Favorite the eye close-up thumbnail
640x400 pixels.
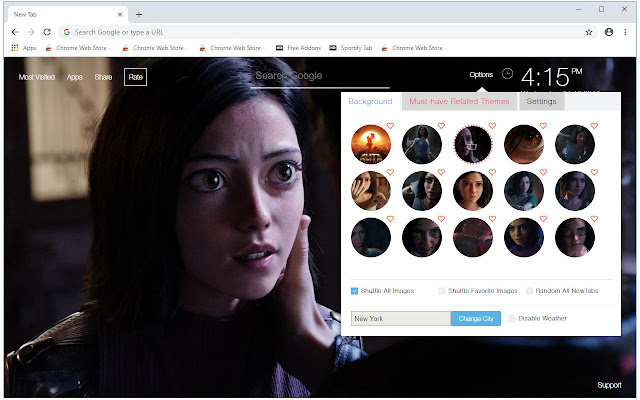[543, 126]
